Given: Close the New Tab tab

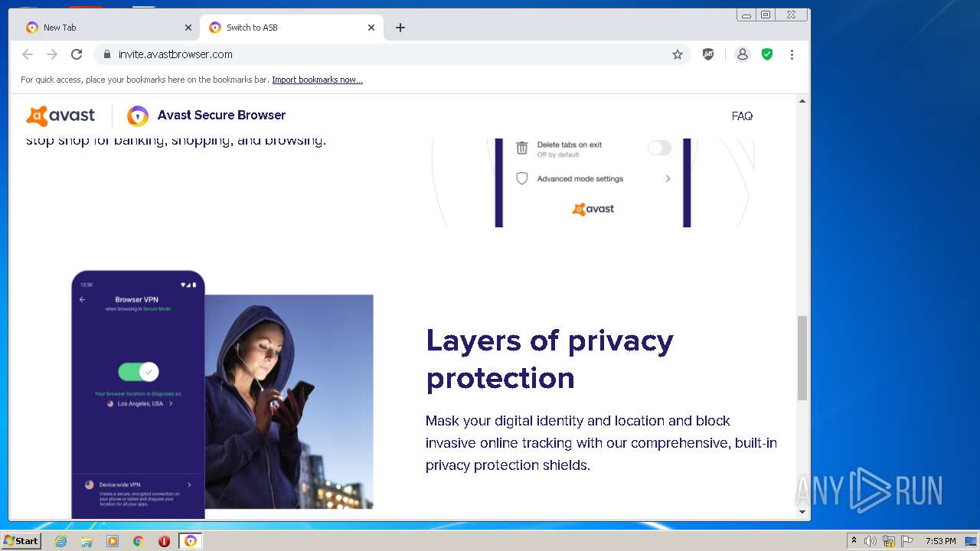Looking at the screenshot, I should coord(188,28).
